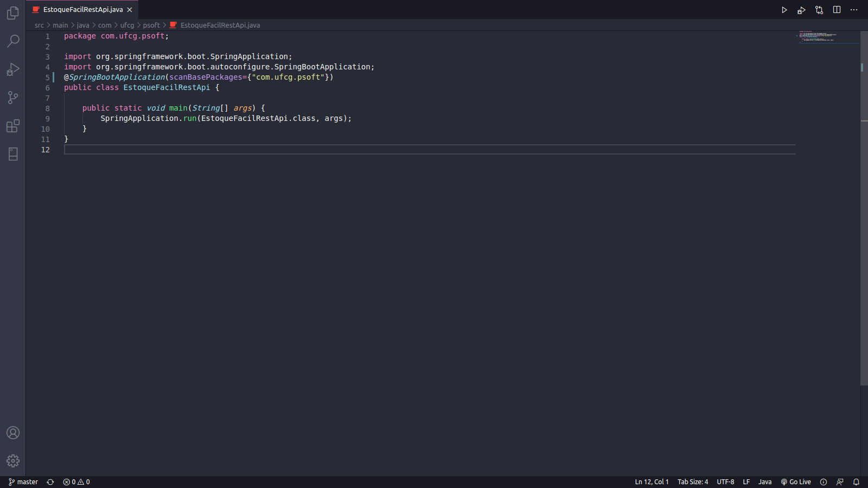This screenshot has height=488, width=868.
Task: Click line number 9 in gutter
Action: [x=47, y=119]
